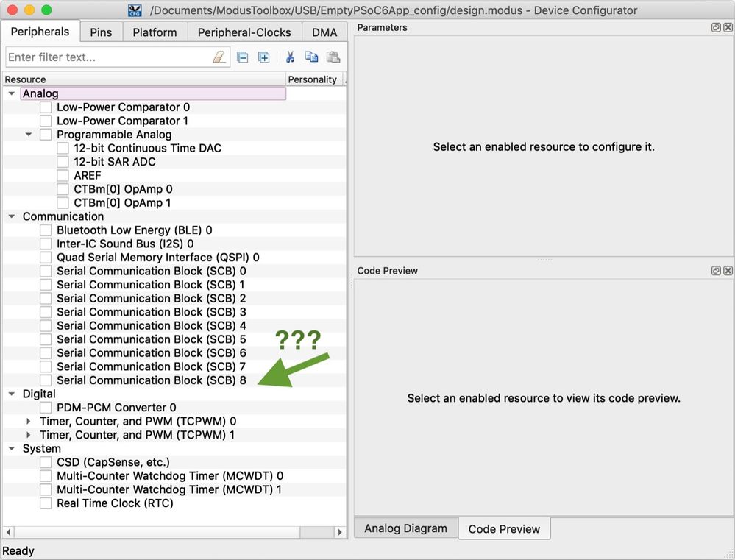The width and height of the screenshot is (735, 560).
Task: Expand Timer, Counter, and PWM (TCPWM) 0
Action: (x=28, y=421)
